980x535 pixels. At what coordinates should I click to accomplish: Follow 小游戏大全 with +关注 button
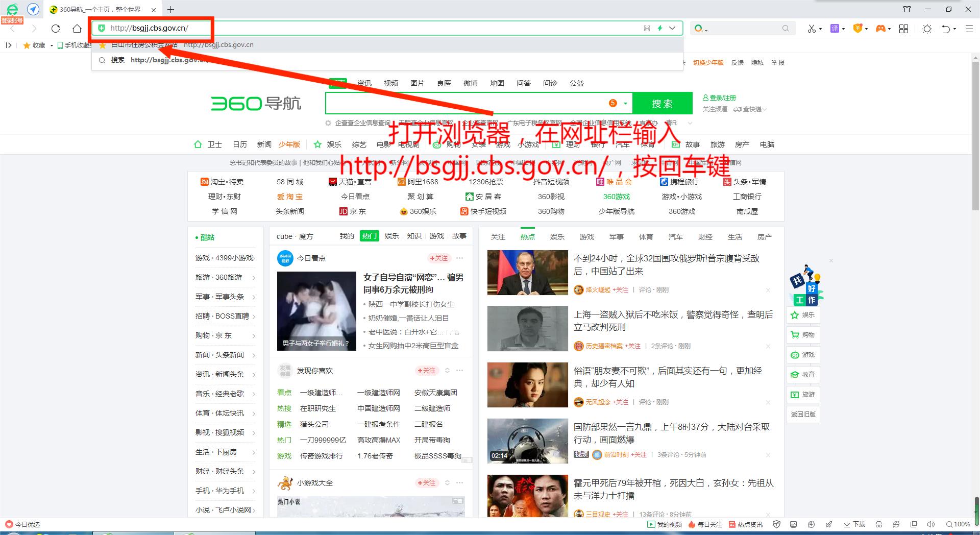click(x=427, y=483)
